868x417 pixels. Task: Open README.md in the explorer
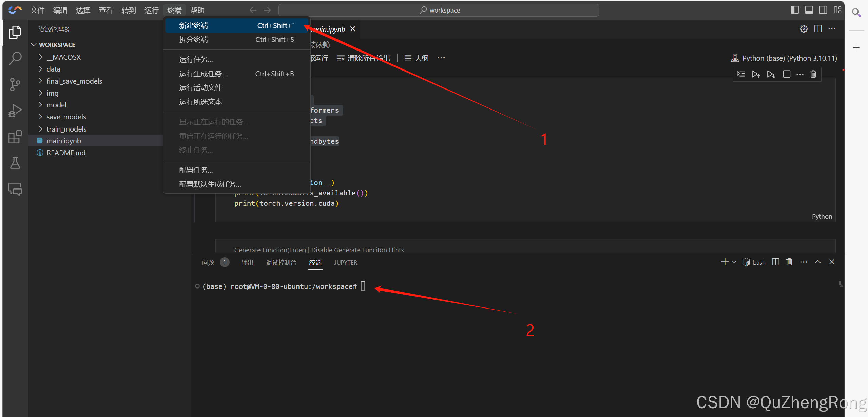(x=66, y=153)
